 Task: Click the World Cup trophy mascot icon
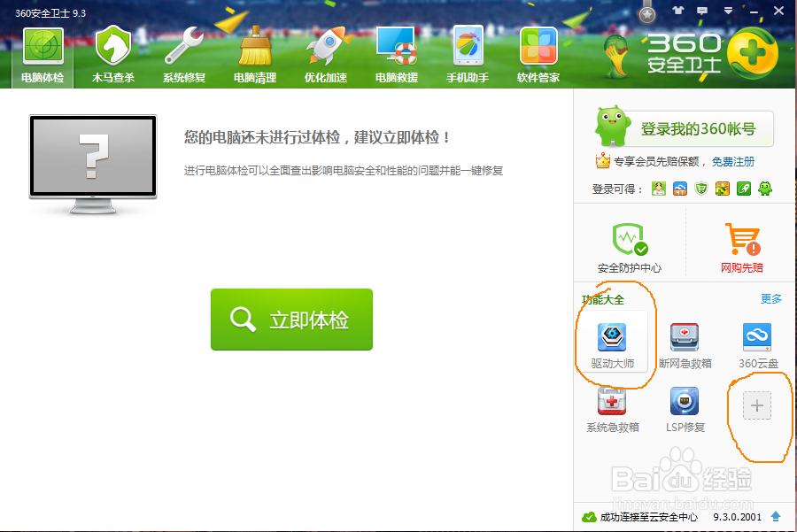(x=616, y=56)
